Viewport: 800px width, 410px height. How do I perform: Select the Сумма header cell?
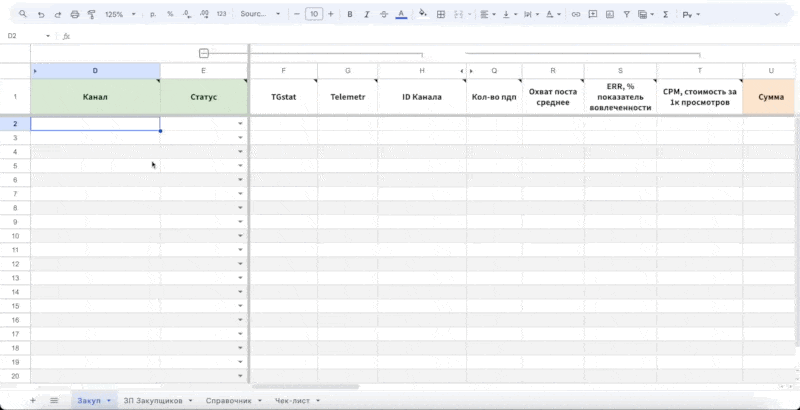[x=771, y=96]
